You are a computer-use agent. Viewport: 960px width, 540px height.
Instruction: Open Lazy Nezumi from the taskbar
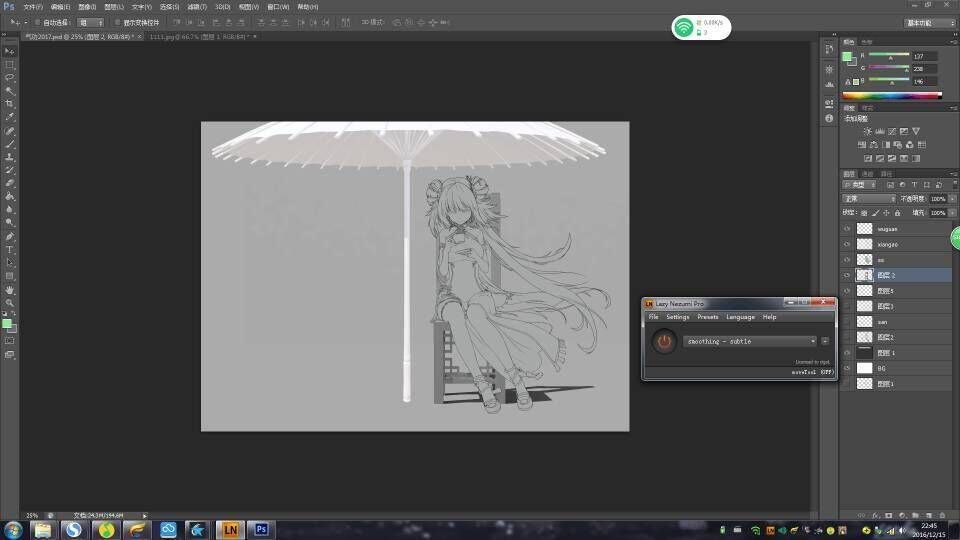(x=230, y=530)
